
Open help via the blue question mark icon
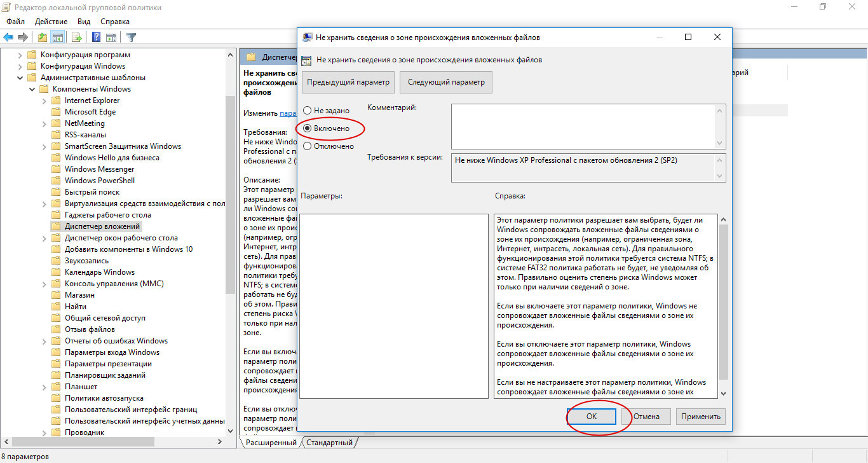tap(97, 37)
